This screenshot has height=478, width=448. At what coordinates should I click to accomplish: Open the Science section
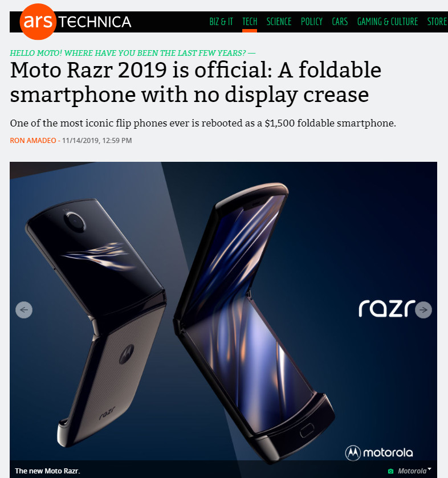[279, 22]
